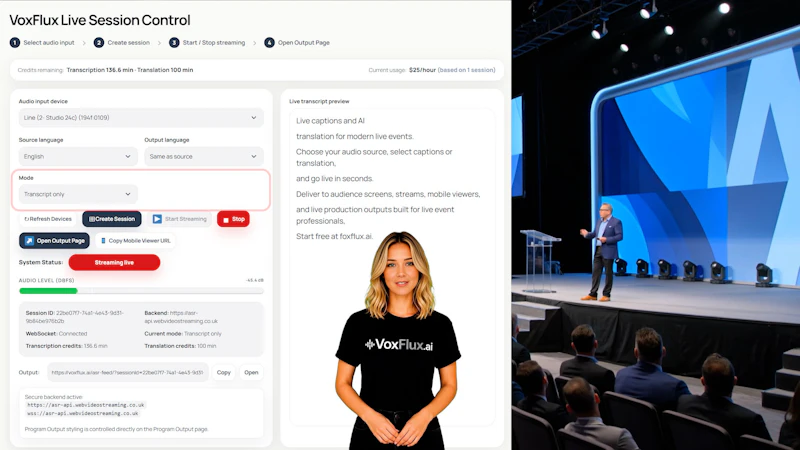Screen dimensions: 800x450
Task: Click the https://asr-api backend URL line
Action: [86, 405]
